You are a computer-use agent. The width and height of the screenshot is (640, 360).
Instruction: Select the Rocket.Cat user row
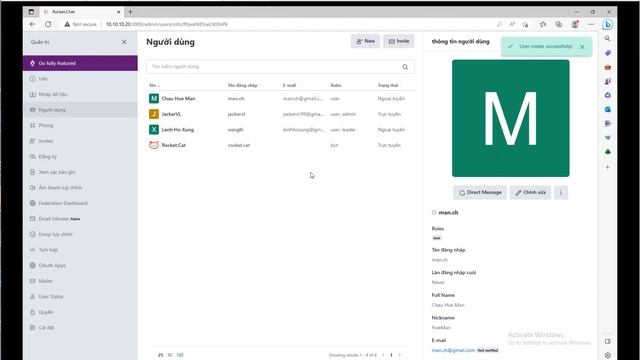[x=280, y=145]
